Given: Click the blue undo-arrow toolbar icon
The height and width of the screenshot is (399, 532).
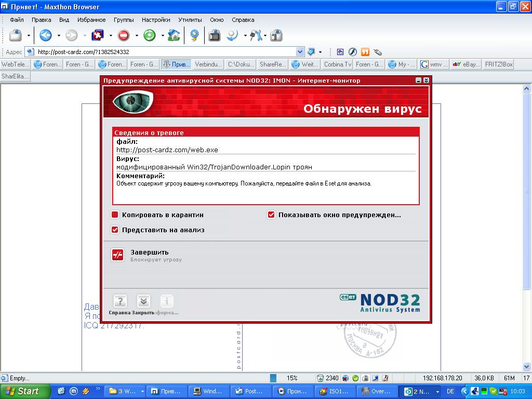Looking at the screenshot, I should point(232,35).
